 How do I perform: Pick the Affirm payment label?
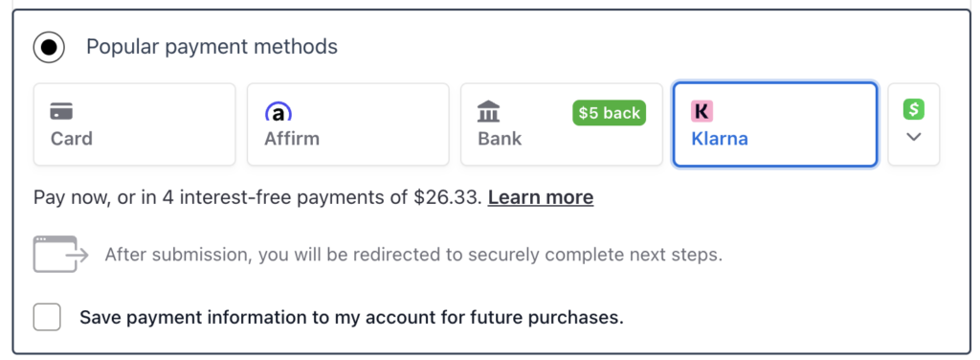pyautogui.click(x=292, y=138)
